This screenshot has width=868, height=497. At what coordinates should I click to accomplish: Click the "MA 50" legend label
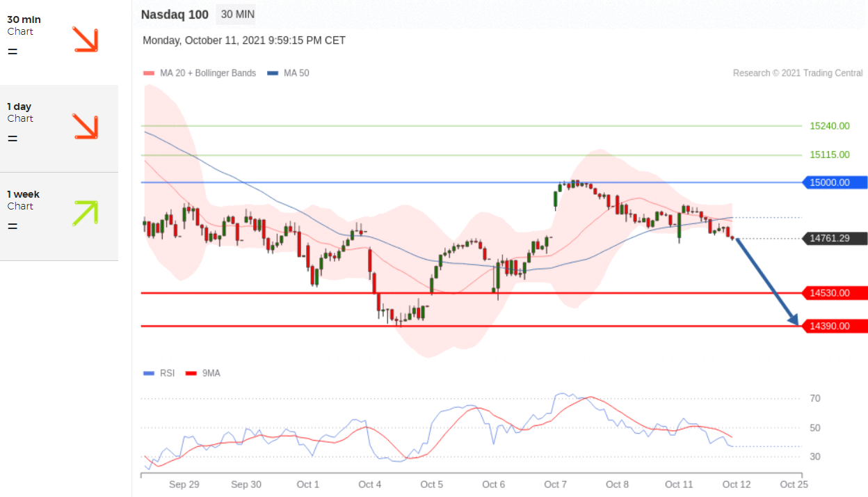(296, 73)
